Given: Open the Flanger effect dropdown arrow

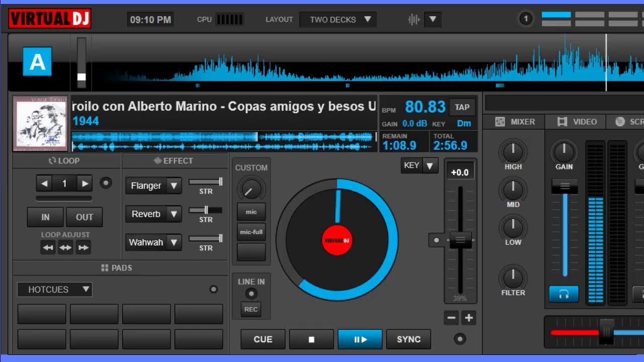Looking at the screenshot, I should pyautogui.click(x=174, y=186).
